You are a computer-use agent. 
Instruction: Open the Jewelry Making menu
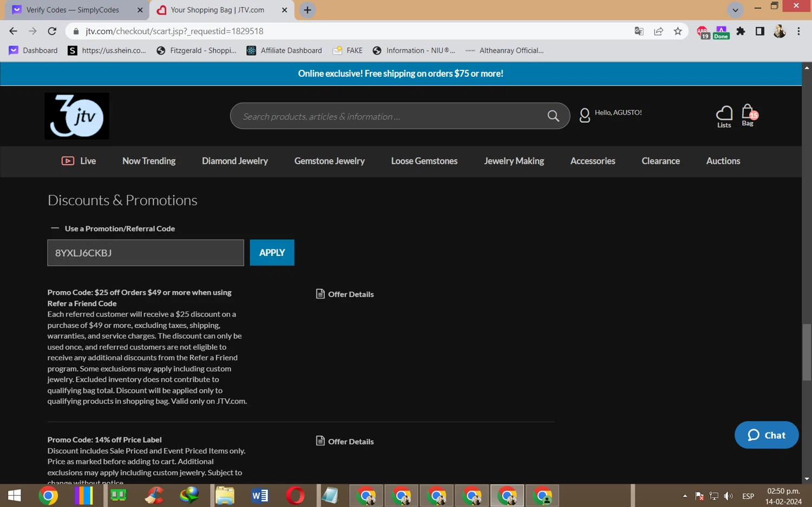(514, 161)
